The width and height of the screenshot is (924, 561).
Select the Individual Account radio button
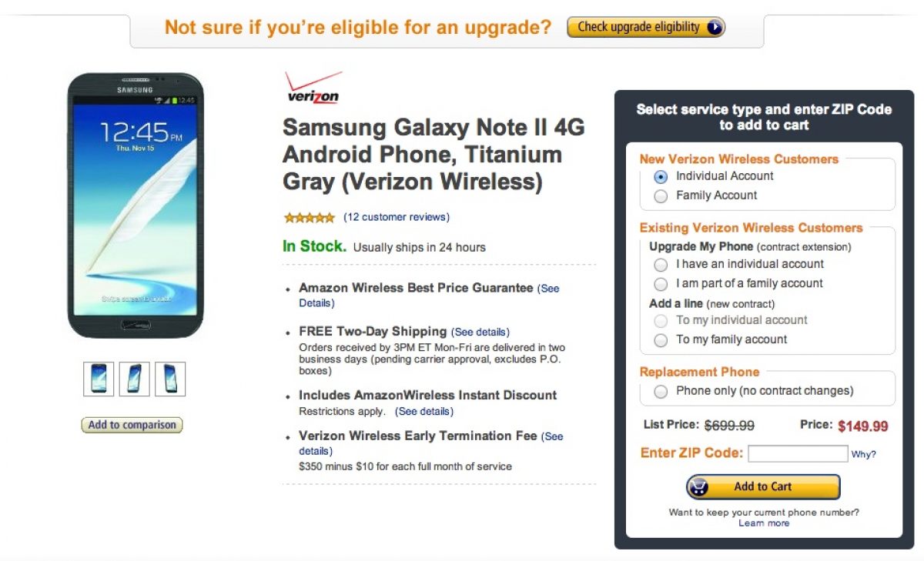661,176
